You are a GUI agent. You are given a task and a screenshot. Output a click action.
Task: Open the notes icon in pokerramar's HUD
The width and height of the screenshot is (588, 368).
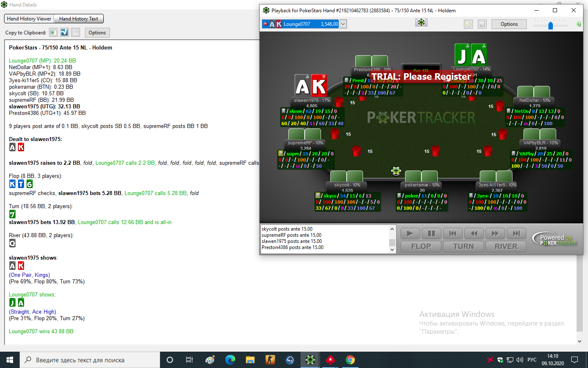tap(399, 195)
